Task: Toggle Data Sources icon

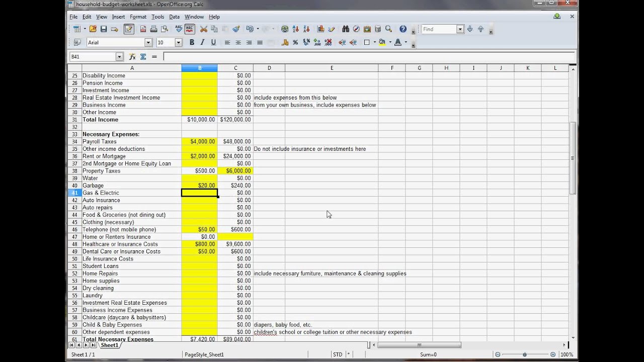Action: pyautogui.click(x=378, y=29)
